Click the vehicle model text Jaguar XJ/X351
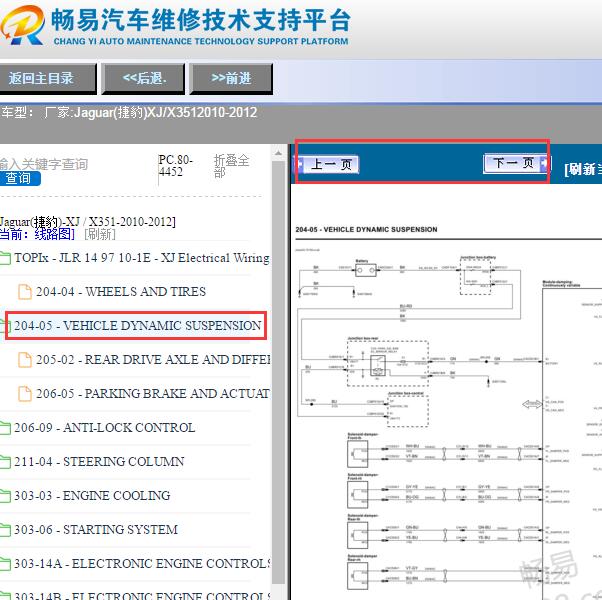 165,112
